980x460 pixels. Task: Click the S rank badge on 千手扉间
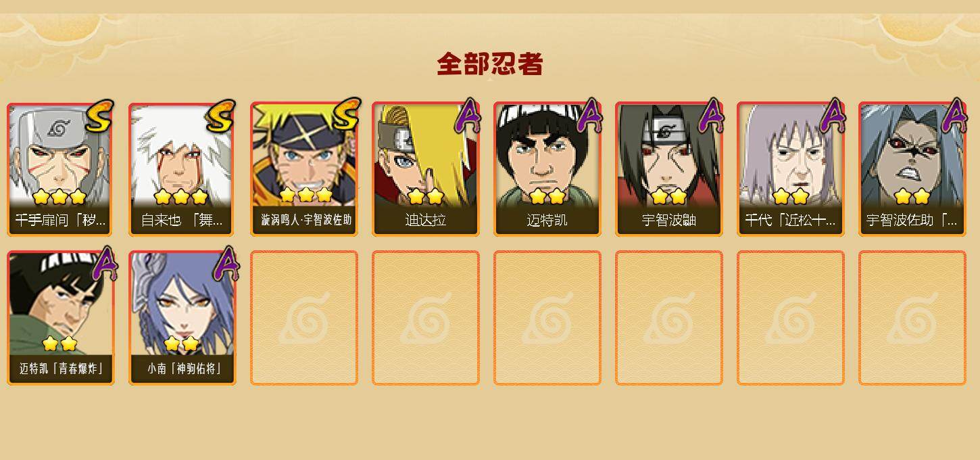click(x=100, y=116)
